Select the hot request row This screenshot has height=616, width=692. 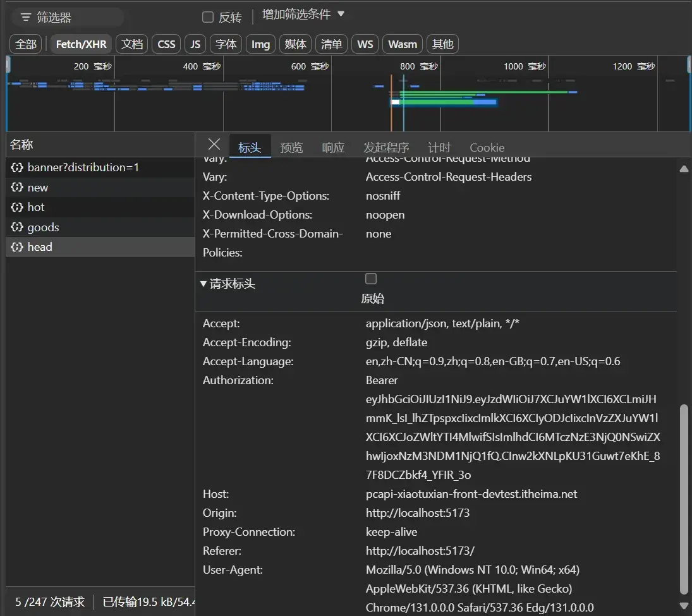100,207
